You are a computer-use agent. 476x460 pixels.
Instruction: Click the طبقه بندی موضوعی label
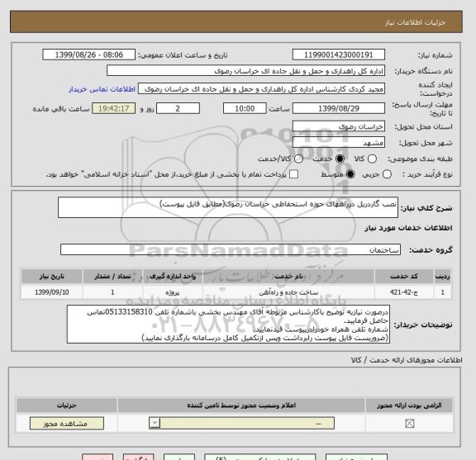(420, 159)
